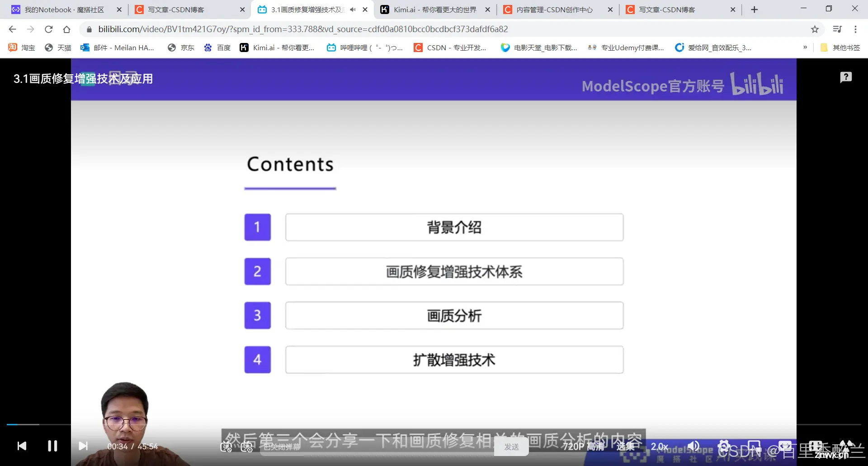Image resolution: width=868 pixels, height=466 pixels.
Task: Switch to Kimi.ai tab
Action: (436, 10)
